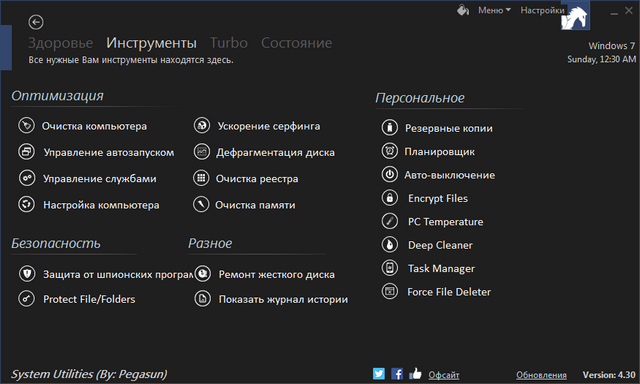Click the Очистка компьютера icon
This screenshot has width=640, height=384.
(26, 125)
